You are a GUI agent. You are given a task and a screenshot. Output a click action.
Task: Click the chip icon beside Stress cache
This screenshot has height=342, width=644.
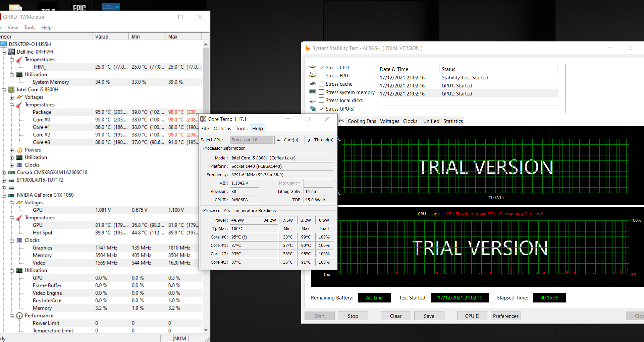[313, 84]
